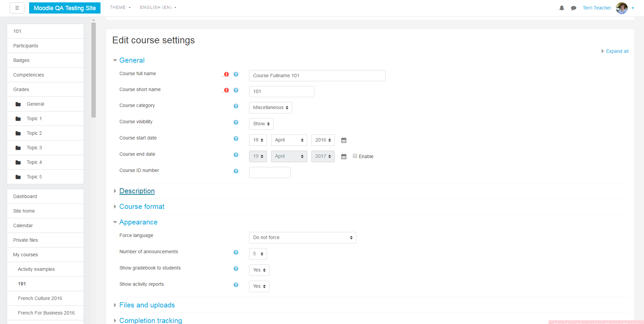Open Grades in the sidebar

point(45,89)
